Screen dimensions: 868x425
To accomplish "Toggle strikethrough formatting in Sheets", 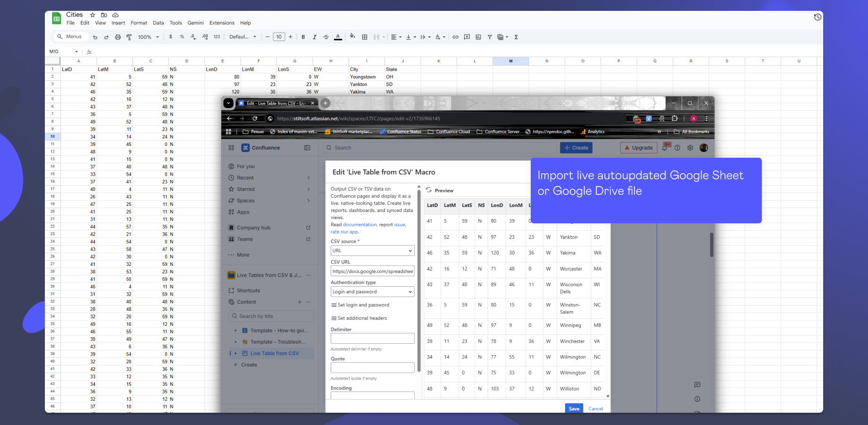I will pos(326,37).
